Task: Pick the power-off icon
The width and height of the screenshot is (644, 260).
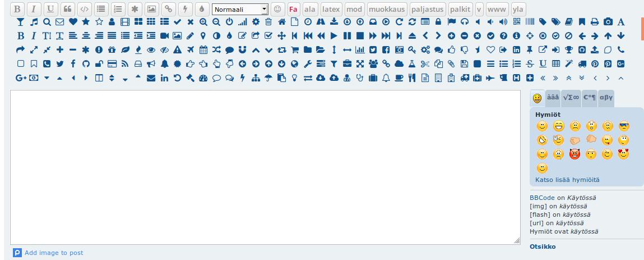Action: click(x=229, y=22)
